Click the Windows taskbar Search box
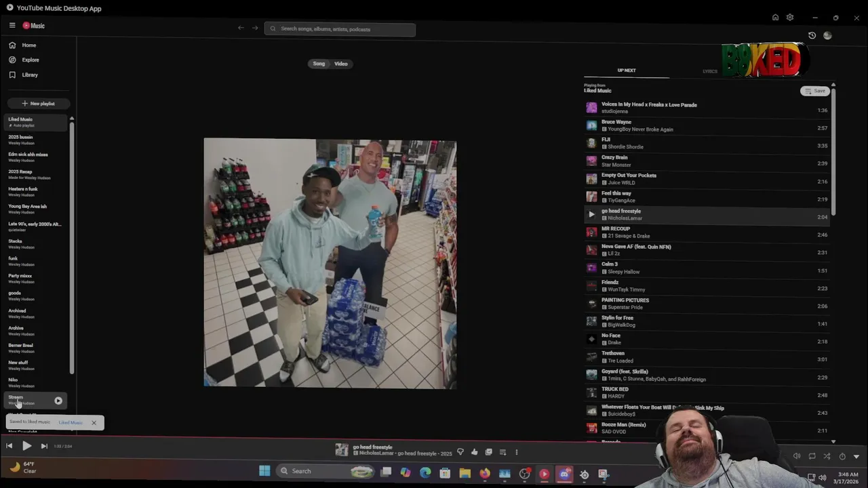Viewport: 868px width, 488px height. point(327,471)
